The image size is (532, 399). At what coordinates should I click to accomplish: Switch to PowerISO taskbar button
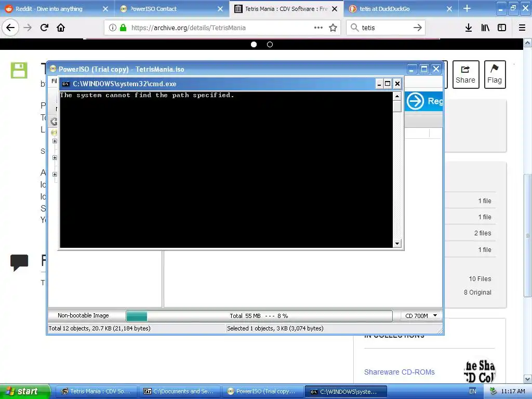(262, 391)
